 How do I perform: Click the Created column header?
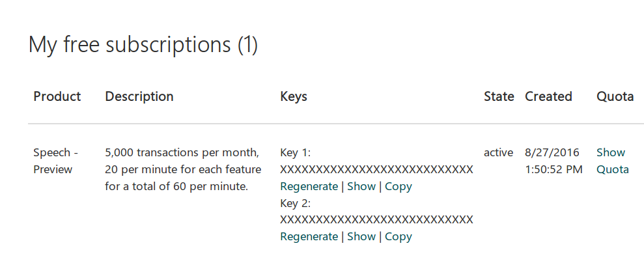[548, 96]
